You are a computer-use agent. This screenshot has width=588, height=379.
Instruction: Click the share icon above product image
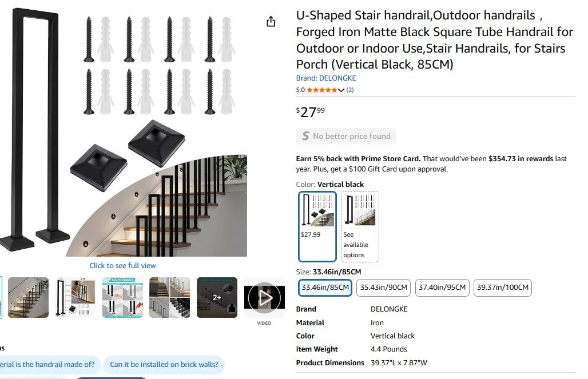(271, 22)
